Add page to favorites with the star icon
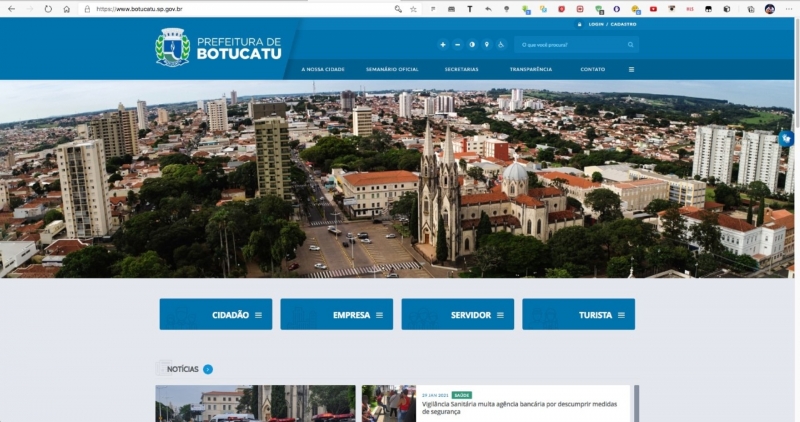This screenshot has width=800, height=422. tap(413, 9)
